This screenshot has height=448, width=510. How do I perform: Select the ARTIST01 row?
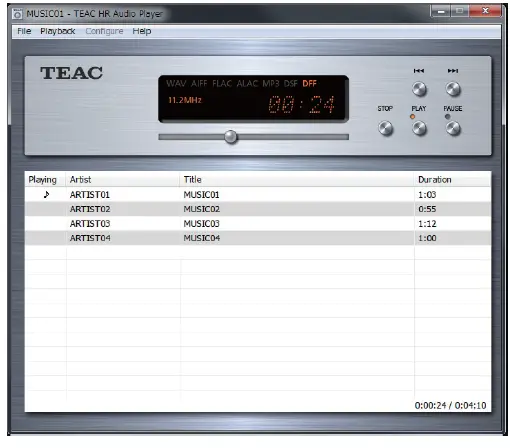(x=258, y=194)
